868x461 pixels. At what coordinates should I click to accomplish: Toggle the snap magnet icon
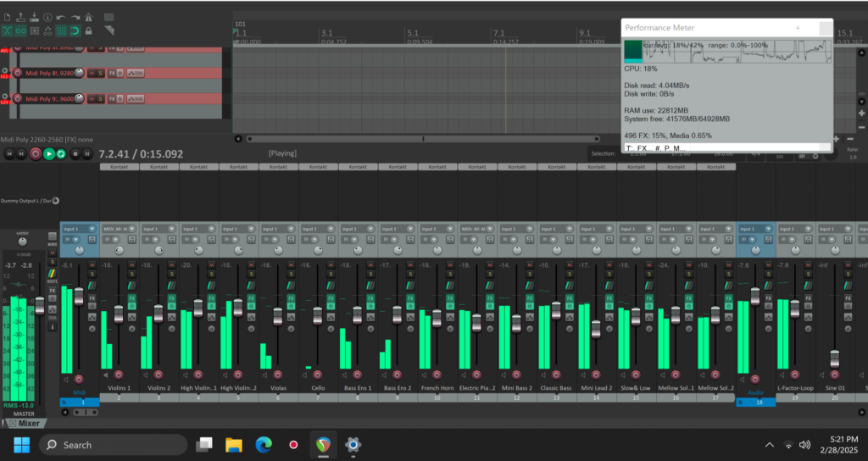[75, 31]
